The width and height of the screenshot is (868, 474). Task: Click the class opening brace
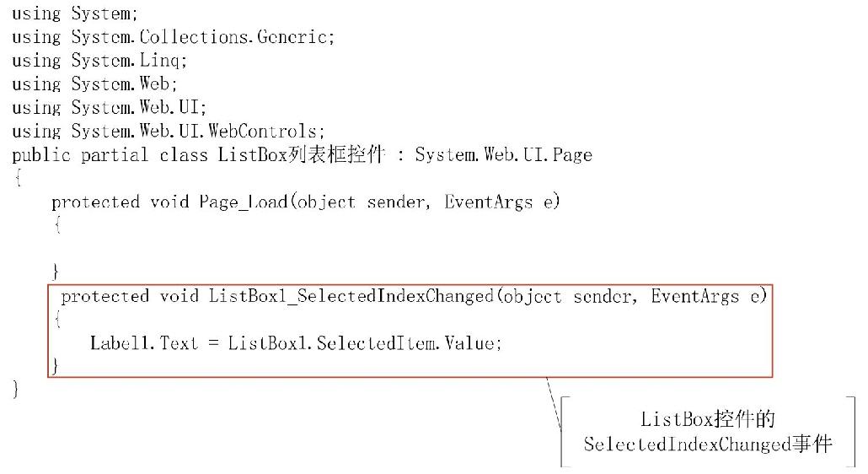pos(19,178)
